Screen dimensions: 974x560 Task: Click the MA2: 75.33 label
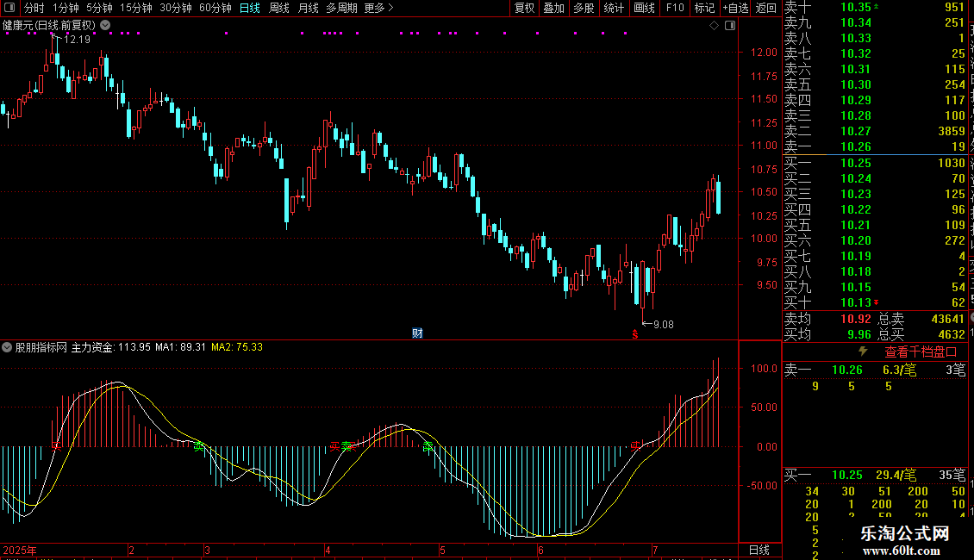237,347
